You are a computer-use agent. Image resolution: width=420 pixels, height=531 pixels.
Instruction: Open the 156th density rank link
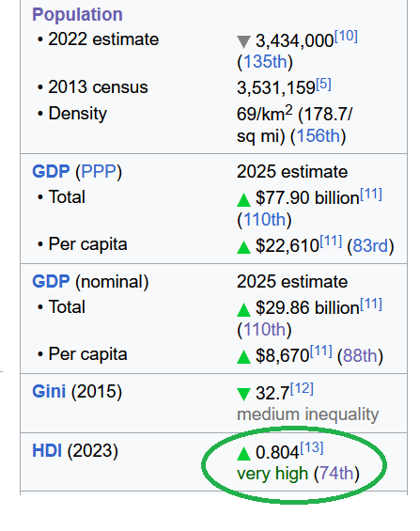(x=319, y=136)
